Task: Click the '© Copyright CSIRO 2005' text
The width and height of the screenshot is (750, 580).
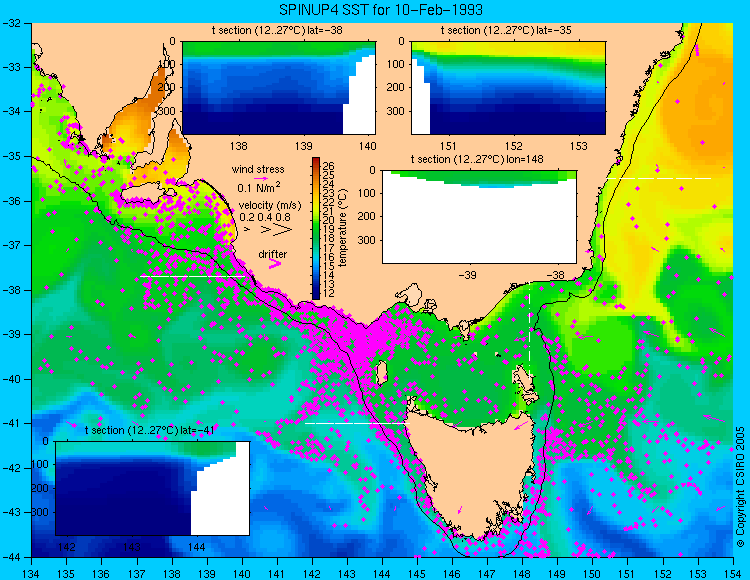Action: point(740,487)
